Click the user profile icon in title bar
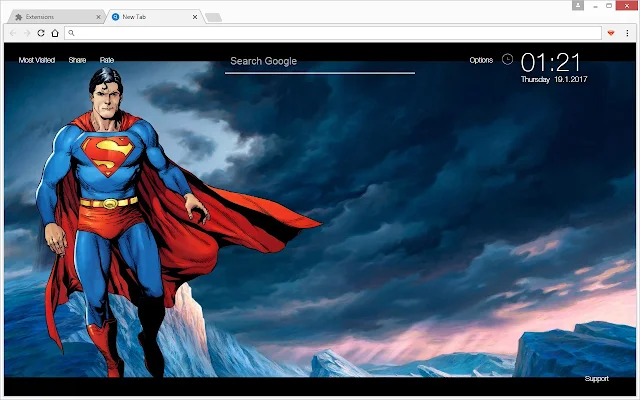Viewport: 640px width, 400px height. [578, 5]
